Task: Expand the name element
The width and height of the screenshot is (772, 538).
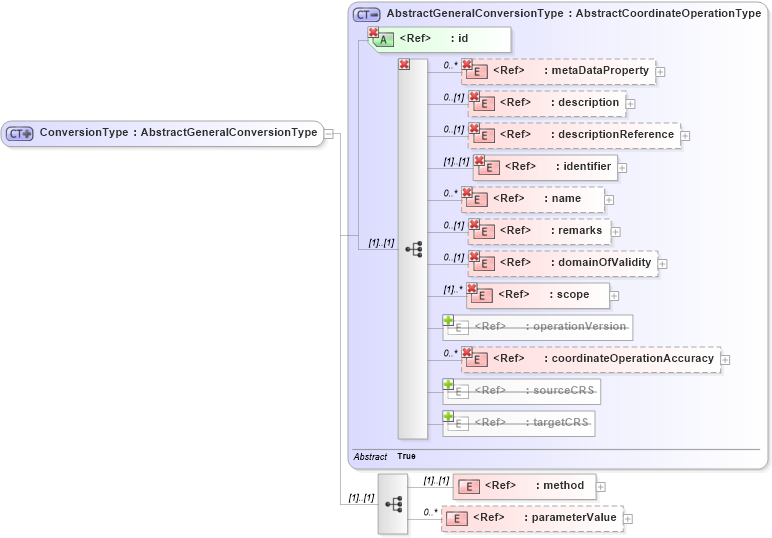Action: click(609, 200)
